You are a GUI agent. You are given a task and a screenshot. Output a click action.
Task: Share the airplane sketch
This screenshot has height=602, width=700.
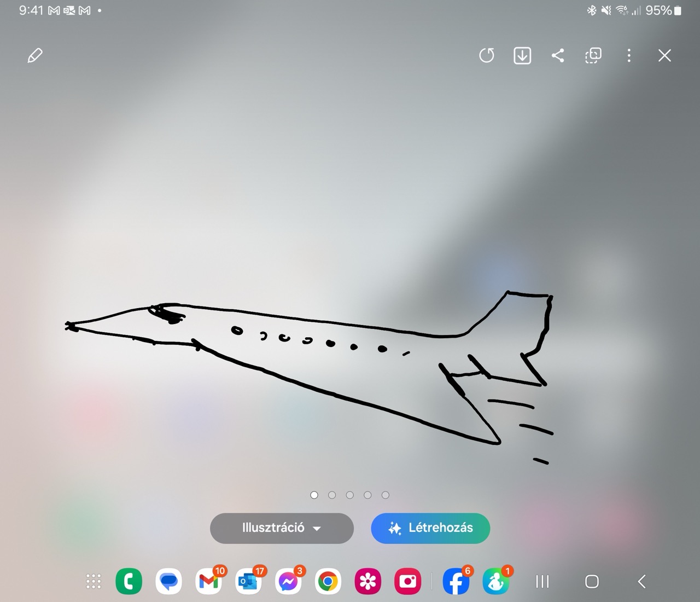point(558,55)
